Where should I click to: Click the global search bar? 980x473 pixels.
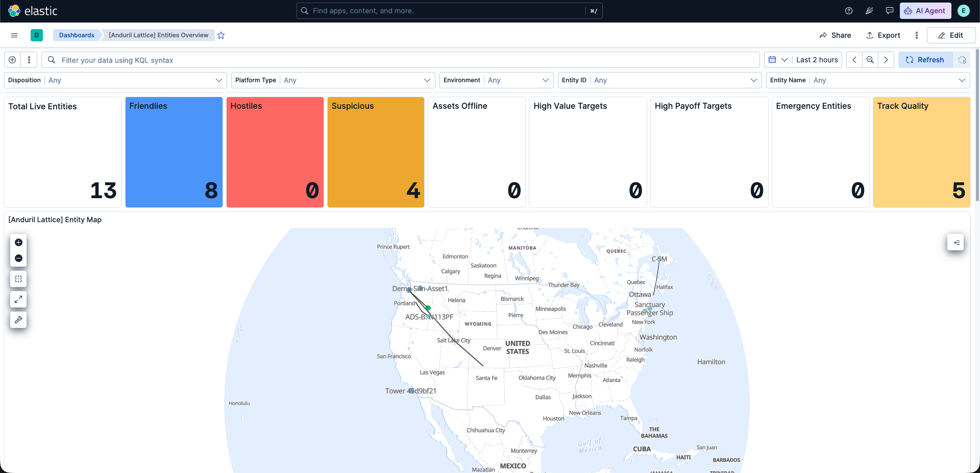point(449,11)
